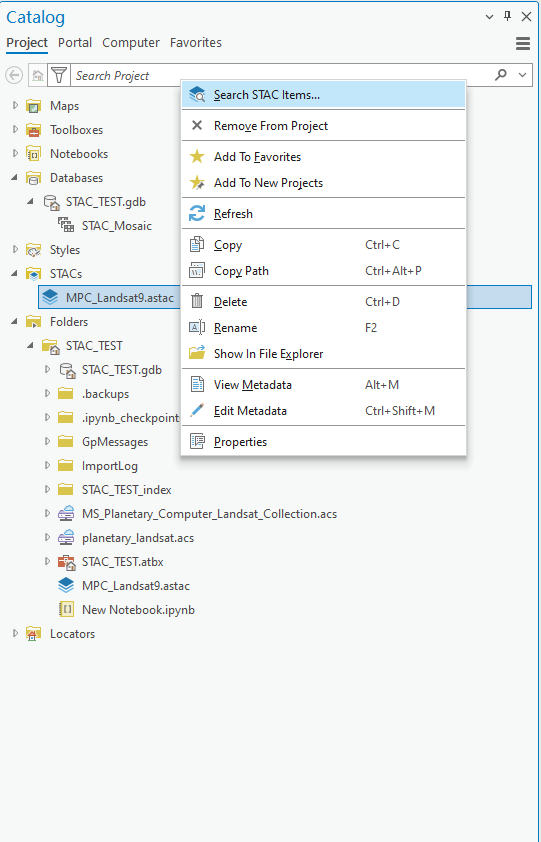Expand the Maps node
The height and width of the screenshot is (842, 541).
[15, 105]
